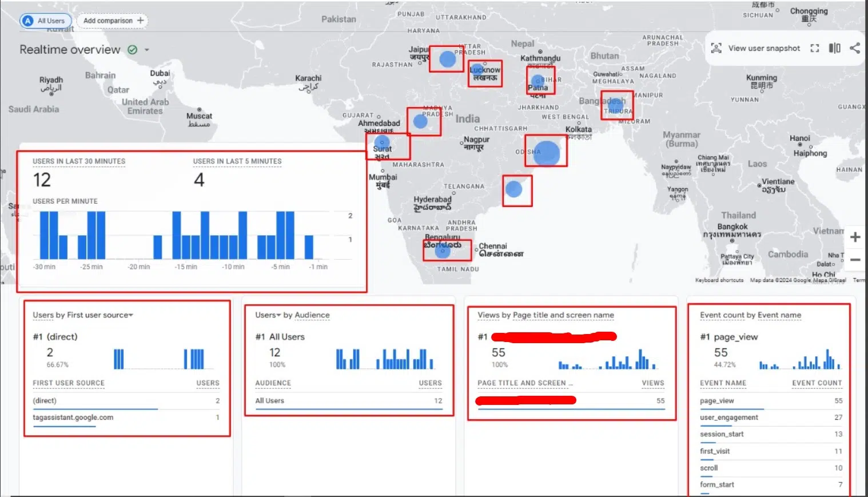
Task: Expand the First user source dimension dropdown
Action: (x=131, y=315)
